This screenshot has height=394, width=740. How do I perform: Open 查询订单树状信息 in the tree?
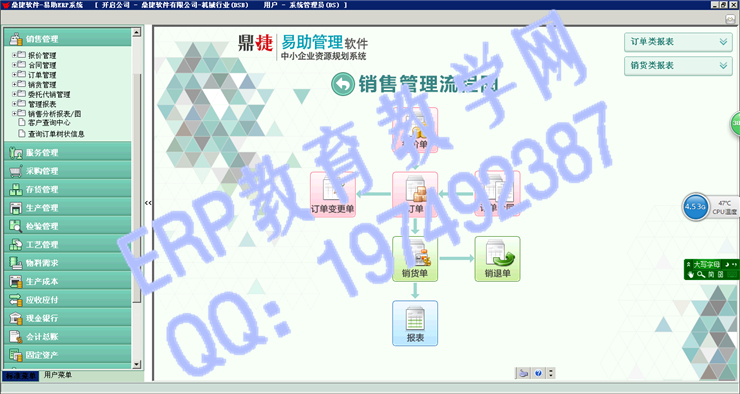pos(56,134)
